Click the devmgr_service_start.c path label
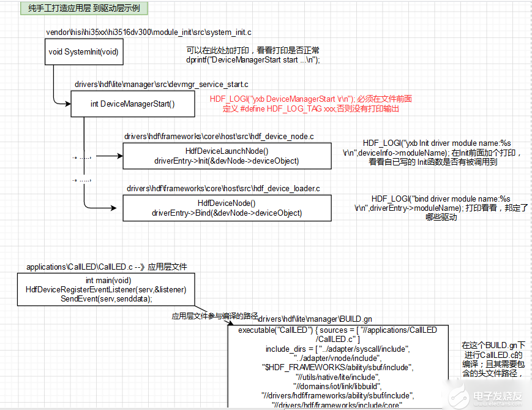 (162, 83)
